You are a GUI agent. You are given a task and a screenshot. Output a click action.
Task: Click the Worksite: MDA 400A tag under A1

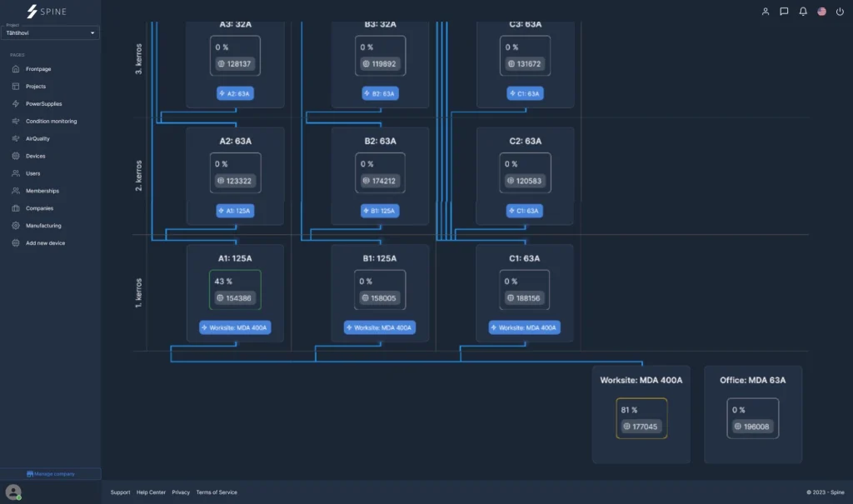(235, 327)
